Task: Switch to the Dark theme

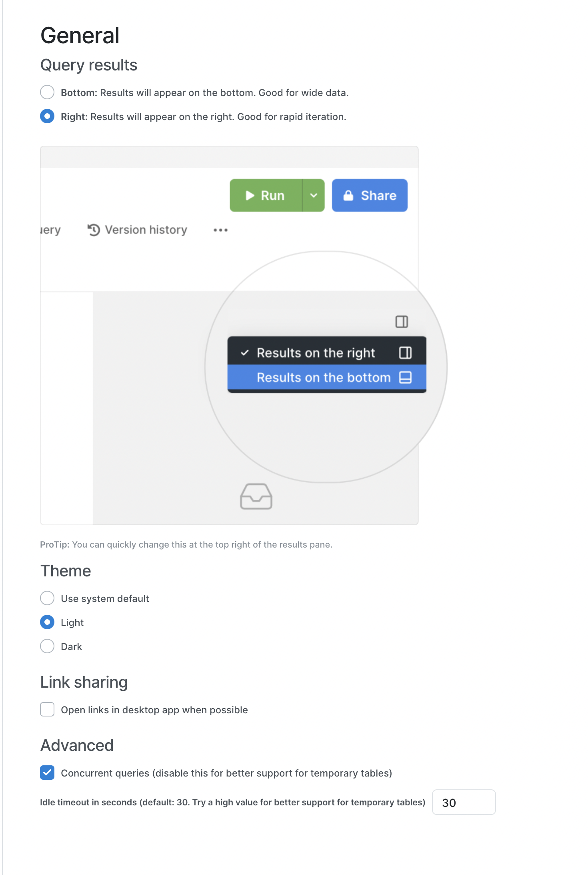Action: coord(47,646)
